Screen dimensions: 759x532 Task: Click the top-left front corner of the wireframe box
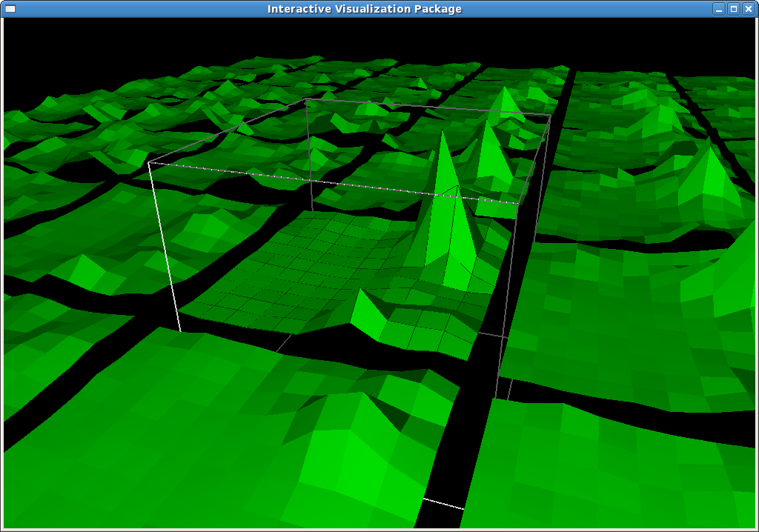tap(149, 162)
